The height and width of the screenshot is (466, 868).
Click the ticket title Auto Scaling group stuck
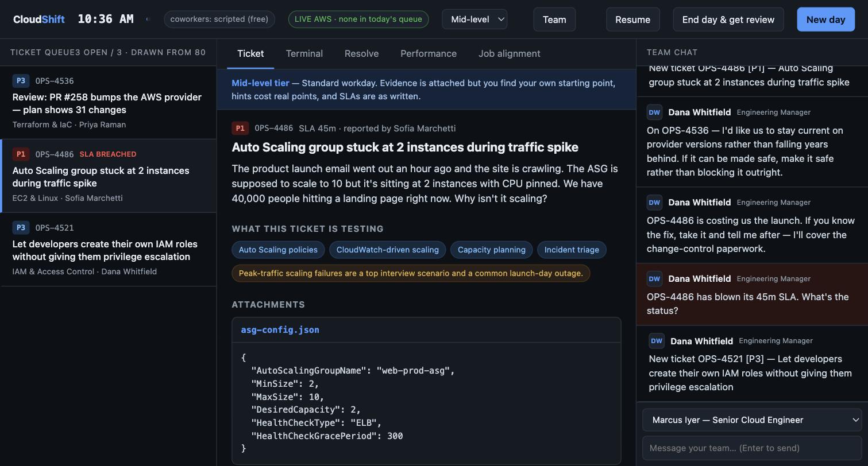(405, 147)
